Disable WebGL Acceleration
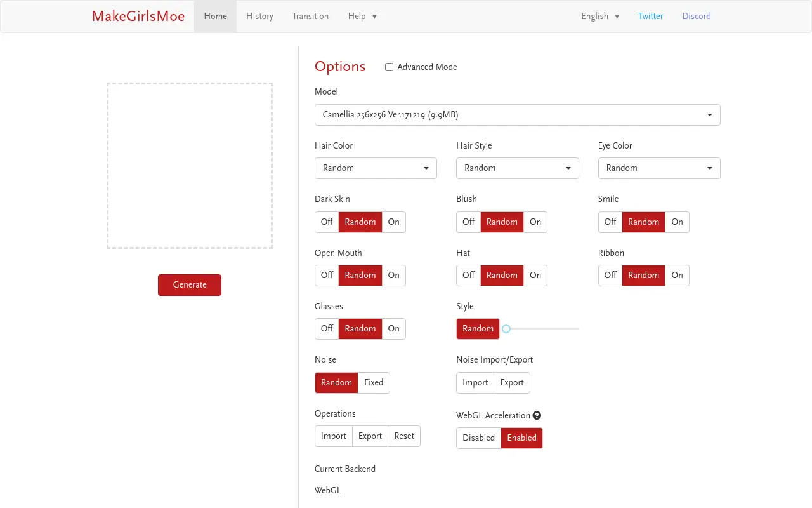The height and width of the screenshot is (508, 812). point(479,438)
